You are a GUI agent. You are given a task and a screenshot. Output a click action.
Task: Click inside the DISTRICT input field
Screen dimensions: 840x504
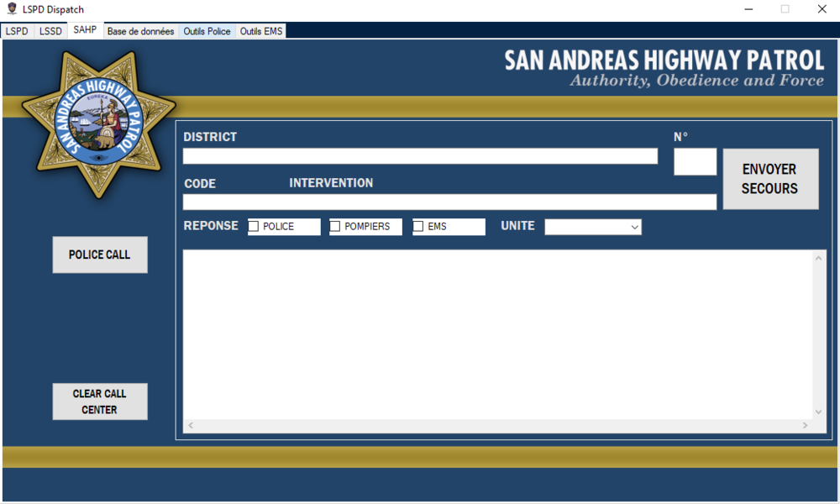click(420, 155)
